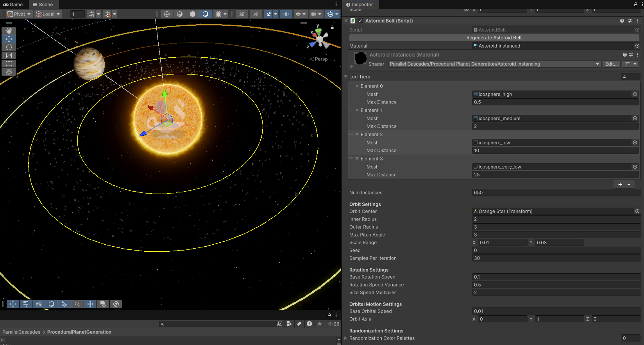Select the Hand view tool

[x=9, y=30]
